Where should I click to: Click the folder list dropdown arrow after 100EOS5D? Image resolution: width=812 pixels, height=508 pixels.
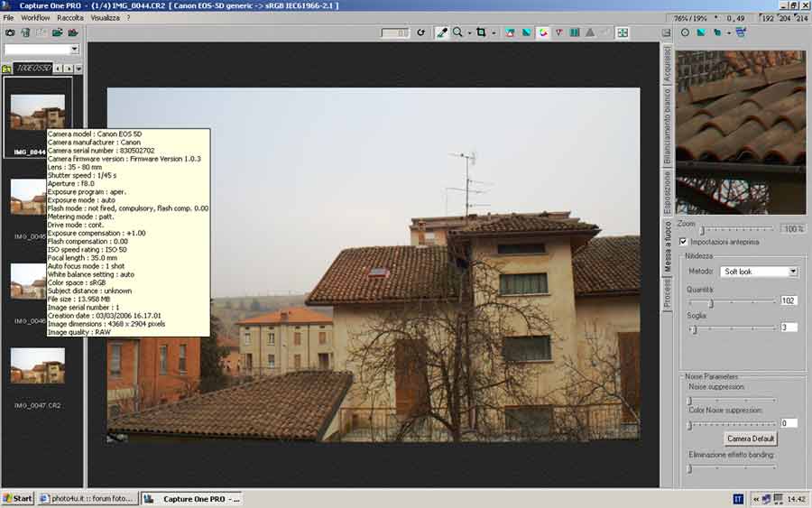pos(78,69)
